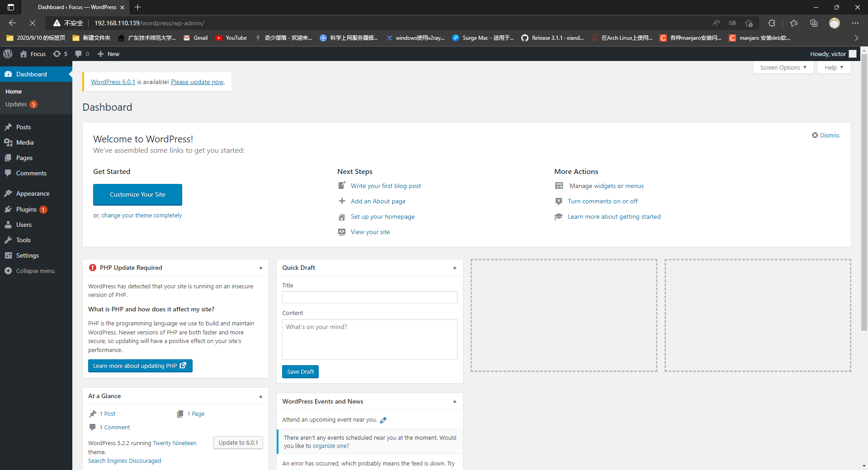Click the icon beside Turn comments on or off

(559, 201)
